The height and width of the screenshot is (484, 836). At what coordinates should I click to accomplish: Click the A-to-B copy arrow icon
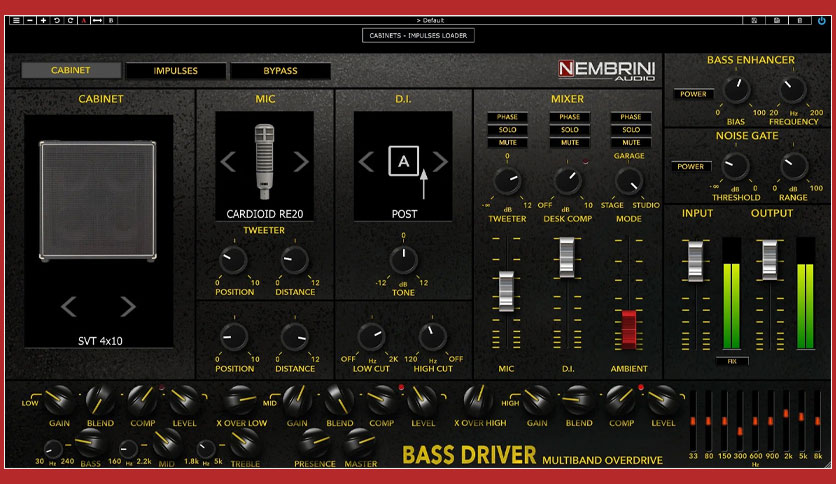(97, 20)
